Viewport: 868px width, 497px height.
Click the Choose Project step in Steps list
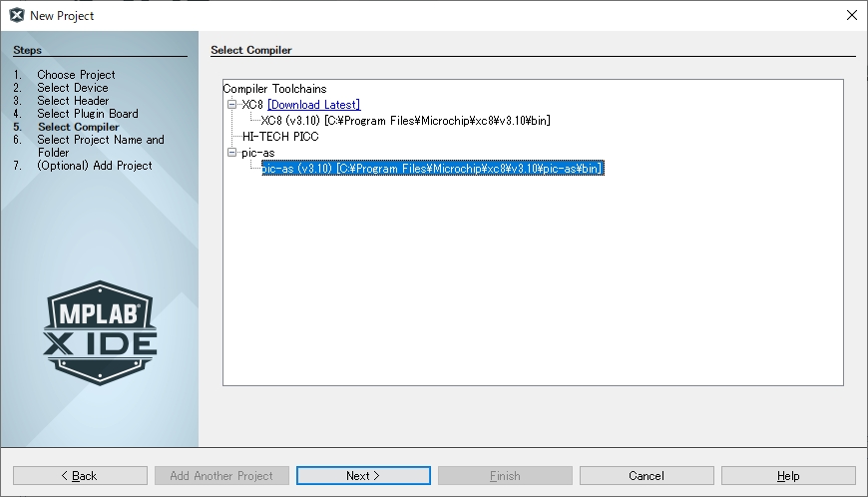(x=76, y=75)
